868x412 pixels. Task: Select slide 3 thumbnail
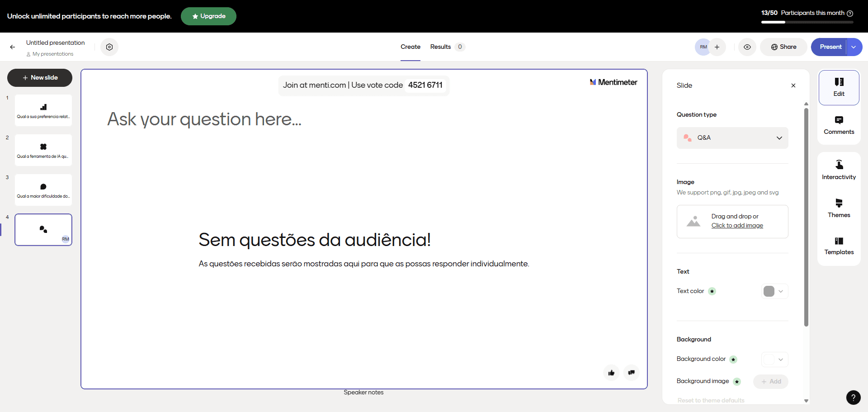[x=43, y=190]
